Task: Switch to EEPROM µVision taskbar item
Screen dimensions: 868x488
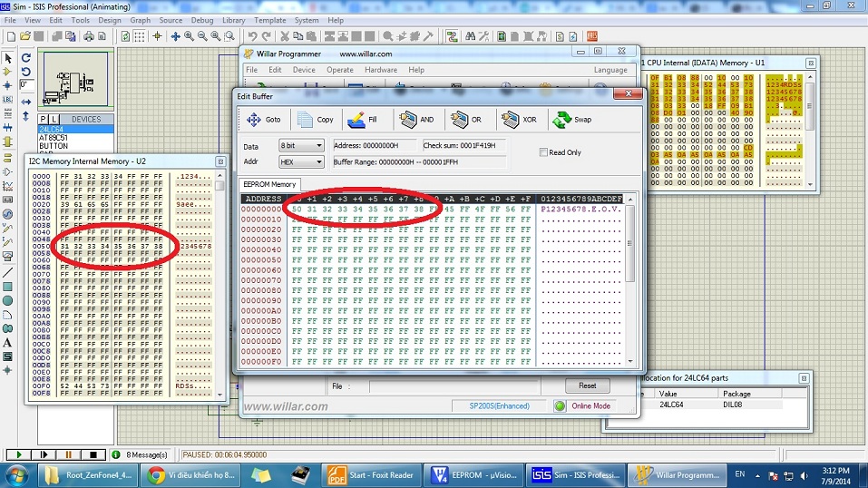Action: [474, 475]
